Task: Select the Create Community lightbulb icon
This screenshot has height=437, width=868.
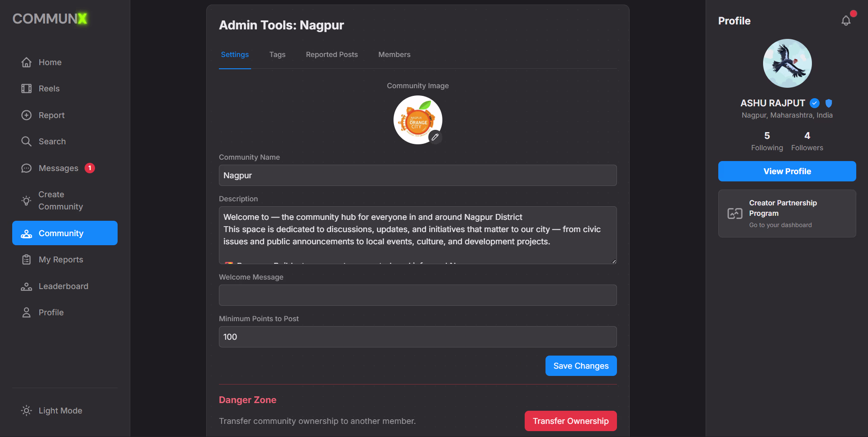Action: (26, 200)
